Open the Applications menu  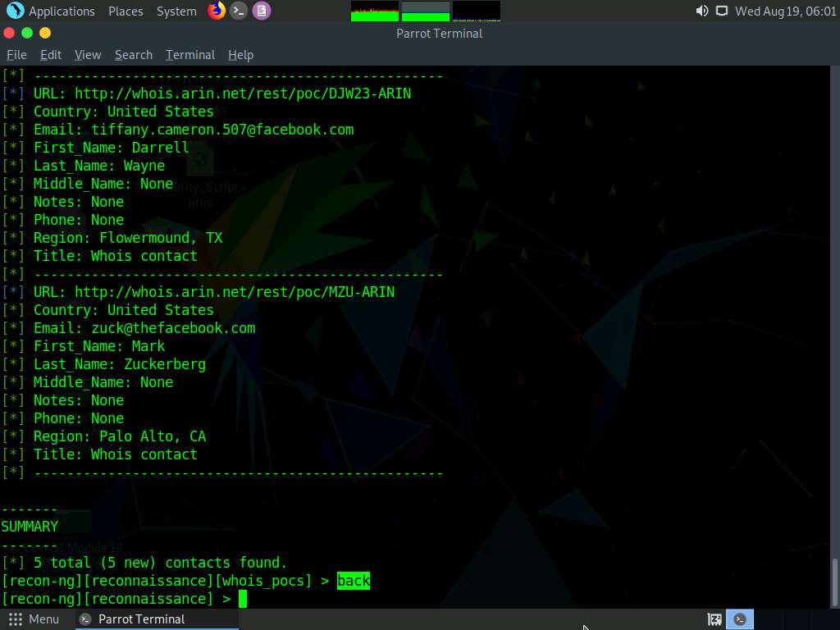click(62, 11)
